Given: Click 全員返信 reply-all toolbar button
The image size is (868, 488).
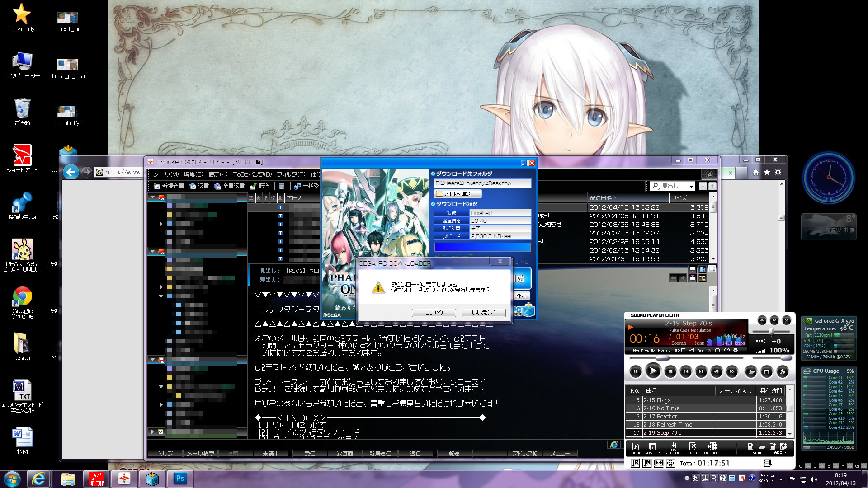Looking at the screenshot, I should (229, 186).
